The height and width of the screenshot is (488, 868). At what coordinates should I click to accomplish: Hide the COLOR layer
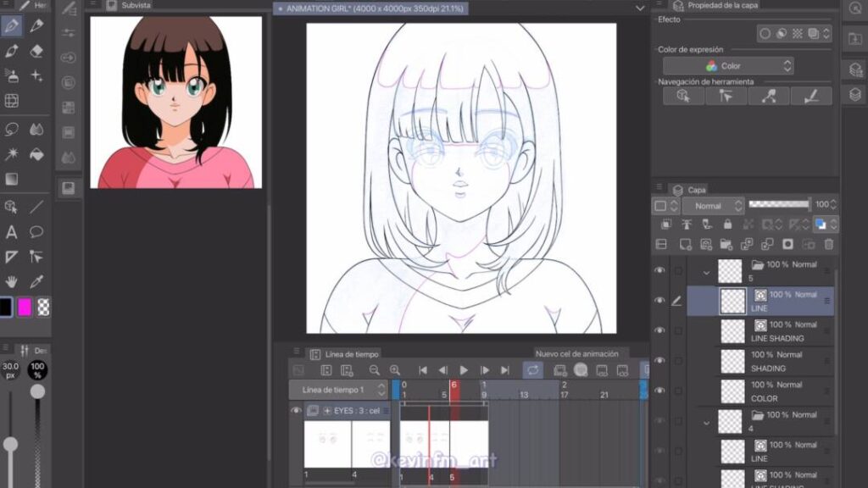tap(659, 390)
